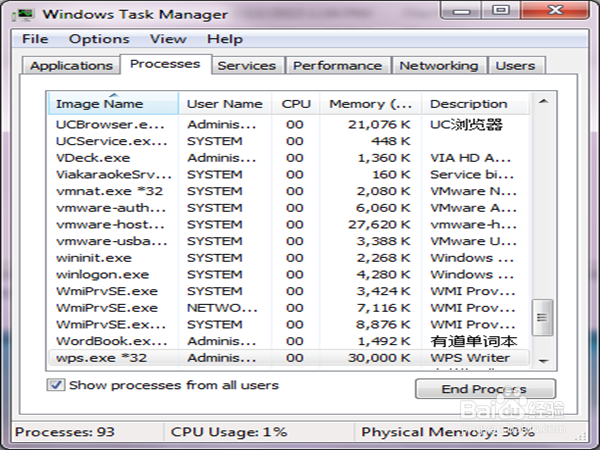Click the VMware N... description
Image resolution: width=600 pixels, height=450 pixels.
473,191
